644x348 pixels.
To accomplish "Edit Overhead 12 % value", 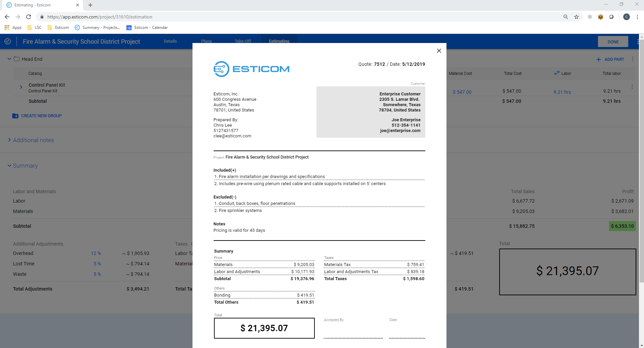I will coord(96,253).
